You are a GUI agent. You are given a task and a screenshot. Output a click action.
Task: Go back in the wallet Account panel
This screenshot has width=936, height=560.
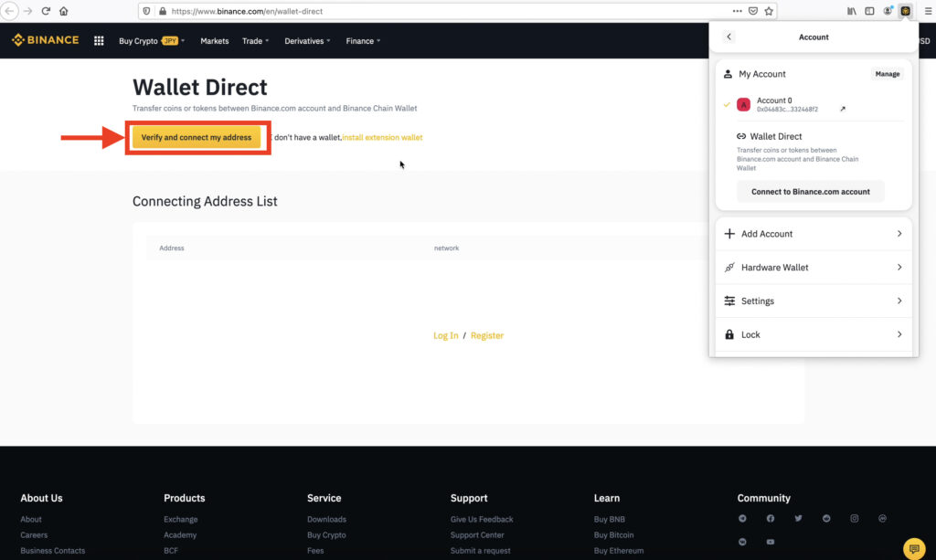pyautogui.click(x=729, y=37)
